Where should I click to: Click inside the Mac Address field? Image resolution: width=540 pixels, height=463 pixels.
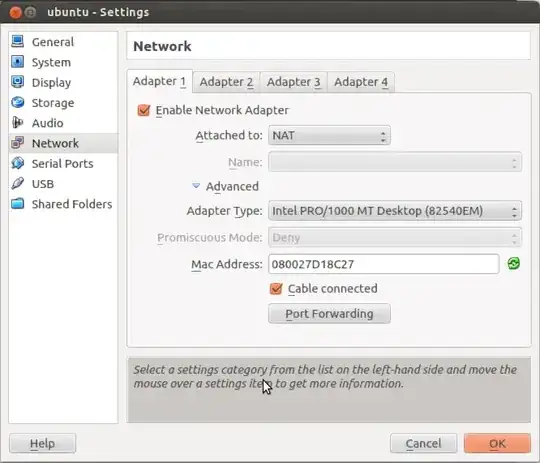[384, 264]
